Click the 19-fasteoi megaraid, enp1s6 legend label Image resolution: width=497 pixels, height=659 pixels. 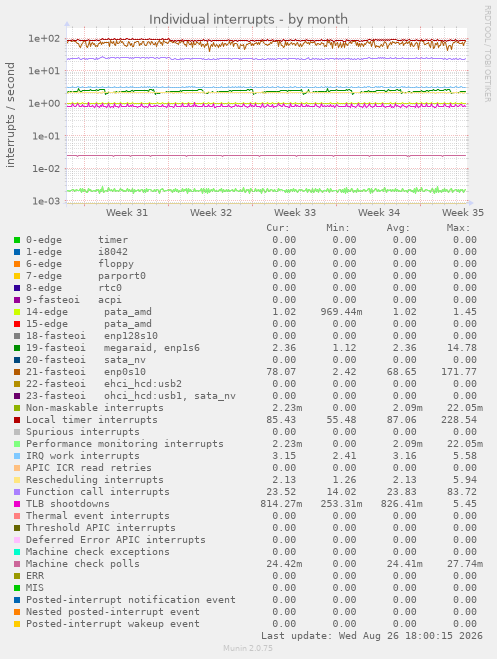113,348
